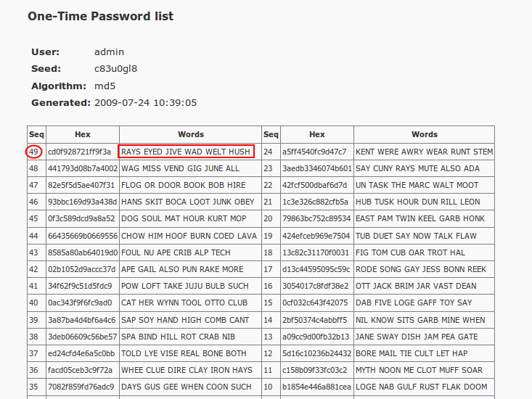This screenshot has height=399, width=532.
Task: Select the seed value c83u0gl8
Action: pyautogui.click(x=115, y=68)
